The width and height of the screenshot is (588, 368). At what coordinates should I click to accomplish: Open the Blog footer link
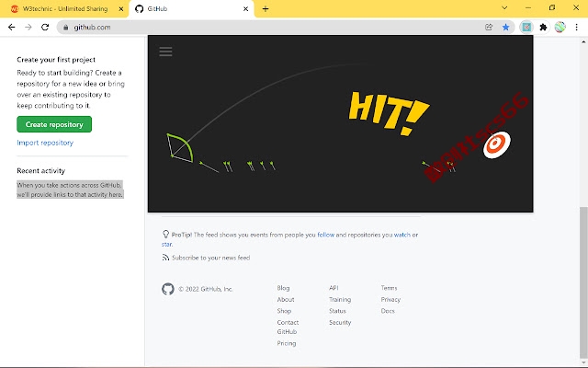click(283, 288)
